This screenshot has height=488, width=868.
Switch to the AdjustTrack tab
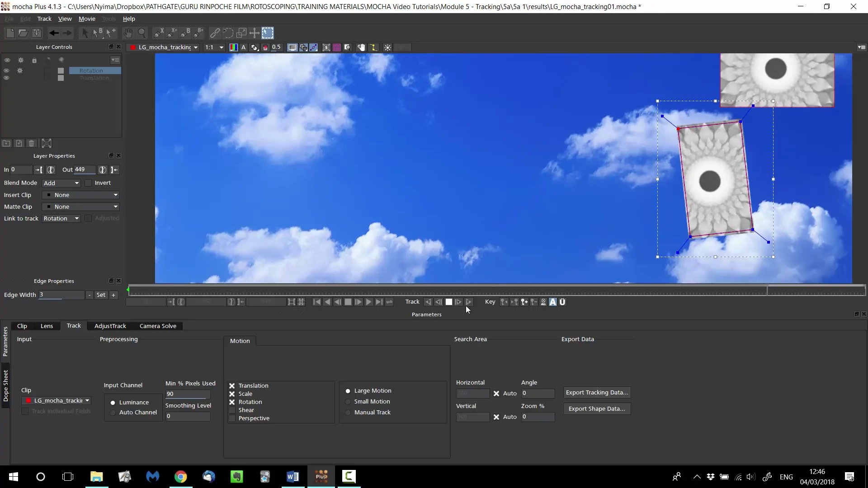pos(110,326)
